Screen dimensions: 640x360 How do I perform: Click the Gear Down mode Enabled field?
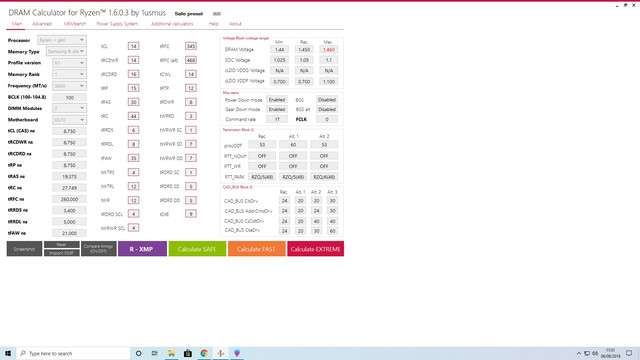(x=277, y=109)
